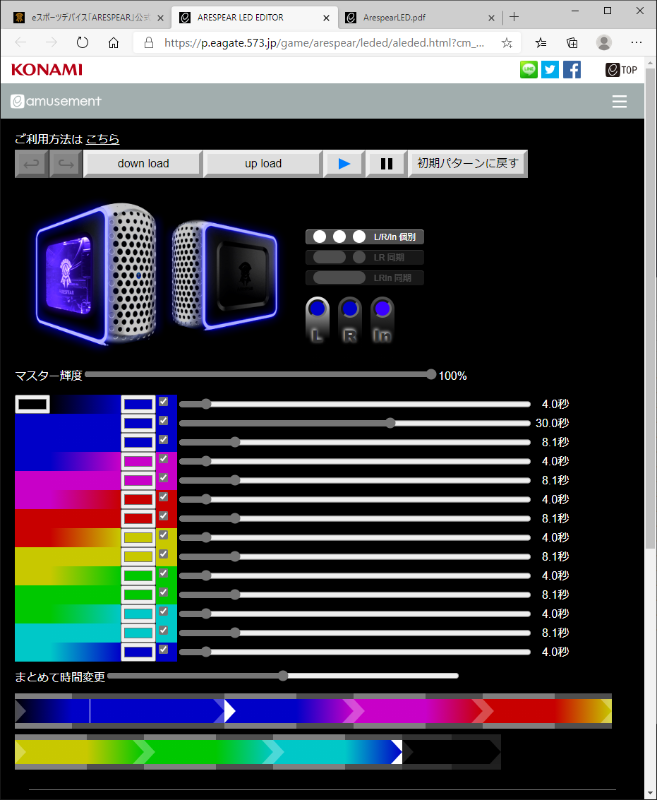
Task: Click the address bar URL
Action: click(324, 43)
